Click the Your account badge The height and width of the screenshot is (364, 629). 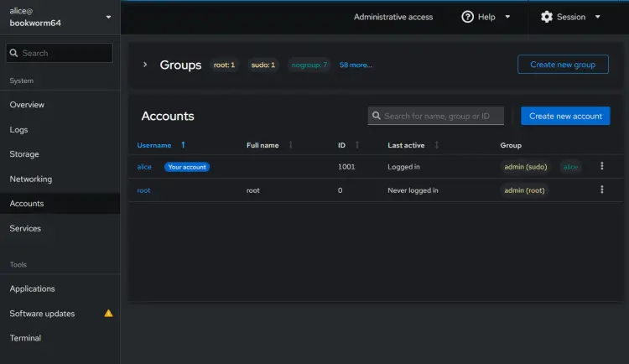pyautogui.click(x=187, y=167)
